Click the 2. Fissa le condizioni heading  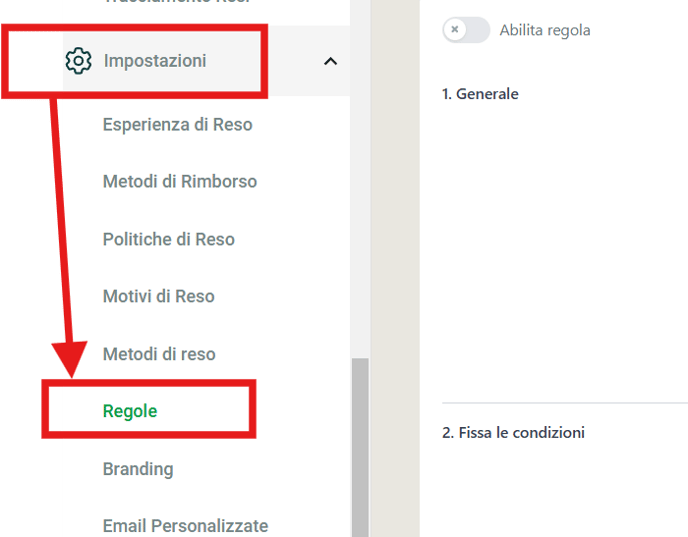[x=513, y=433]
